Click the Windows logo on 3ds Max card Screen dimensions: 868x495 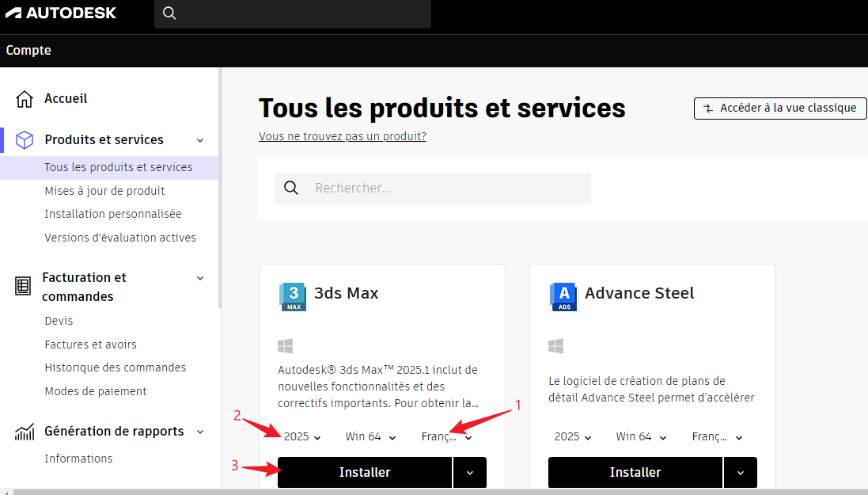click(x=285, y=346)
